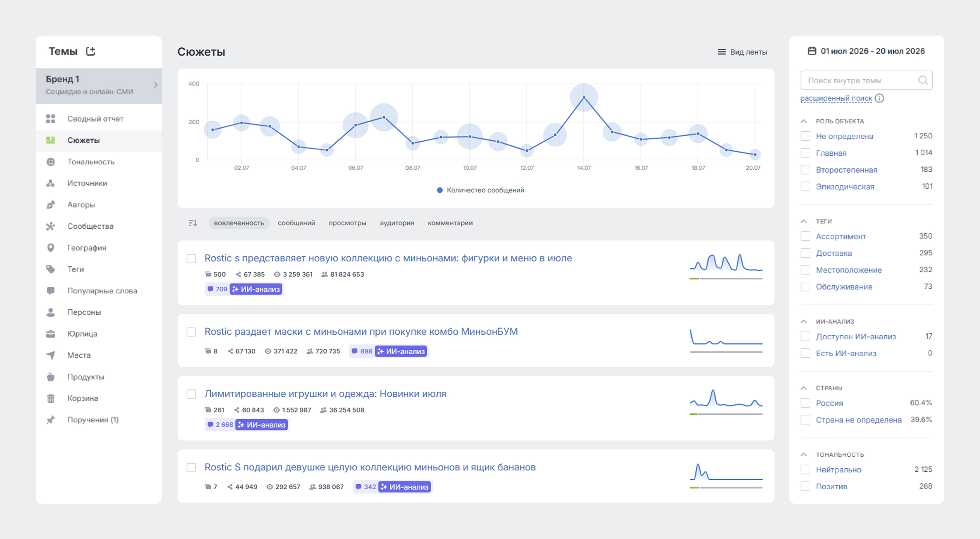
Task: Collapse the РОЛЬ ОБЪЕКТА filter section
Action: (x=804, y=121)
